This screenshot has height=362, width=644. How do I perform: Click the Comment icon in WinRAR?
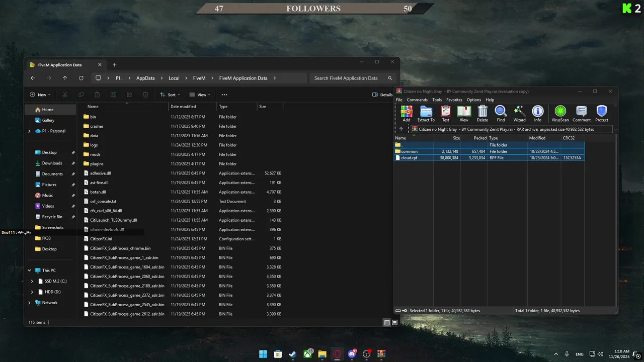(x=581, y=113)
